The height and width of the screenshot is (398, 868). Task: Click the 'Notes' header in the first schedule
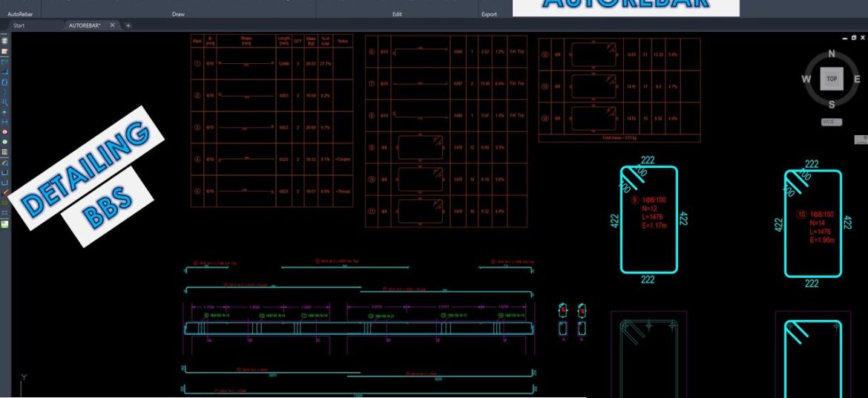click(x=343, y=41)
